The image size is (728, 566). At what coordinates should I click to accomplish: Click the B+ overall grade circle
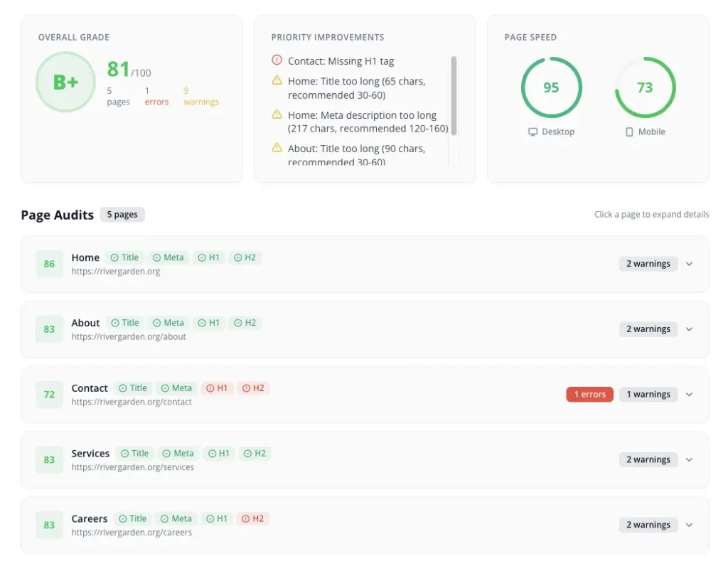(x=65, y=82)
